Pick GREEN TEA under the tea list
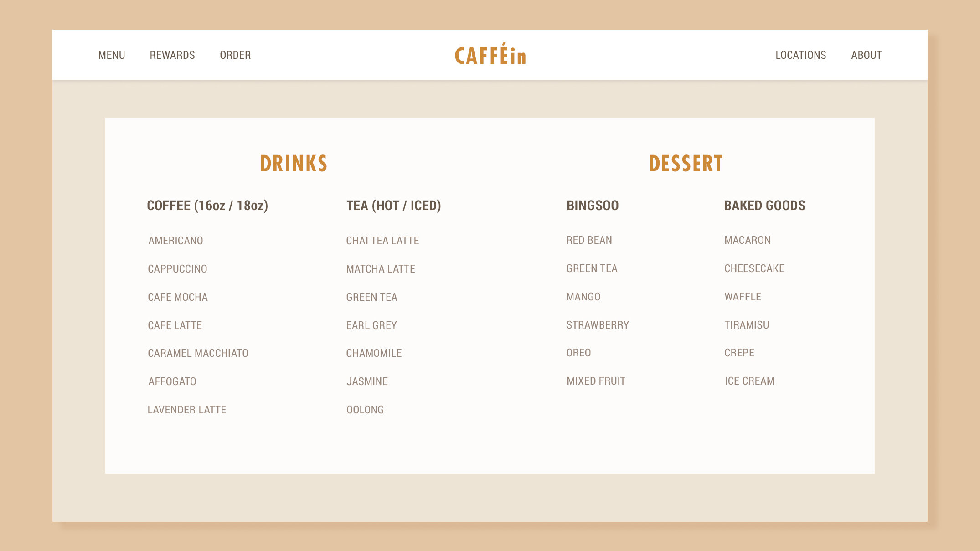Screen dimensions: 980x551 coord(371,297)
